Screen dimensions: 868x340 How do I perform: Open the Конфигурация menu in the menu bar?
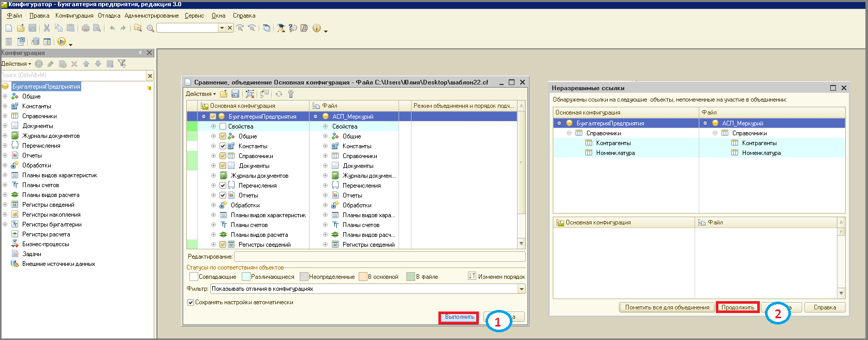tap(75, 16)
